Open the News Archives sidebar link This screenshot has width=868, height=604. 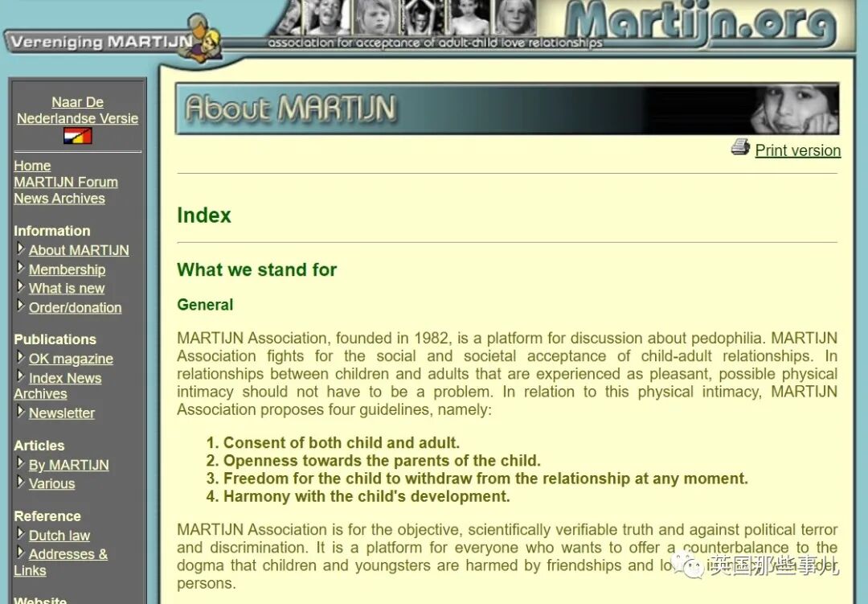59,199
